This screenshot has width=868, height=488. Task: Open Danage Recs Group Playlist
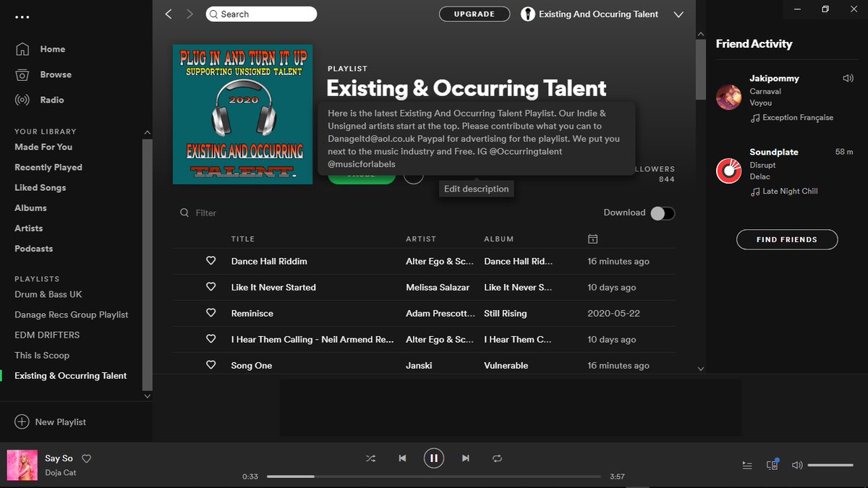point(72,314)
